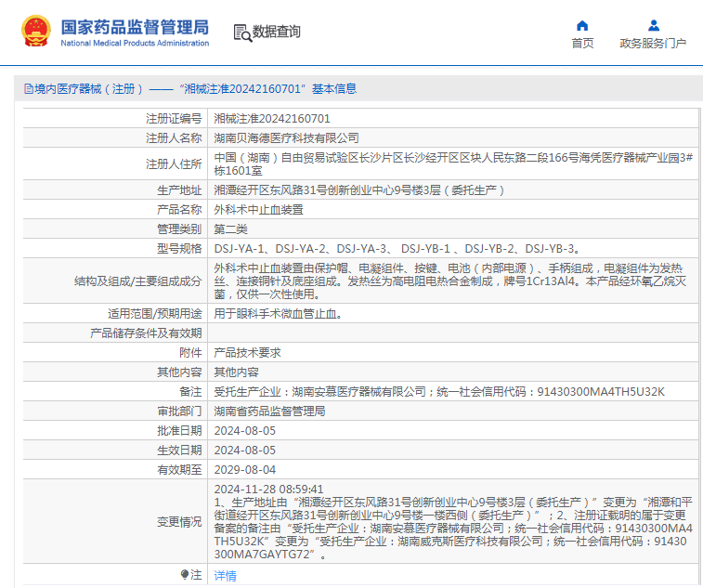Click the 结构及组成 description text
The image size is (703, 588).
click(450, 281)
